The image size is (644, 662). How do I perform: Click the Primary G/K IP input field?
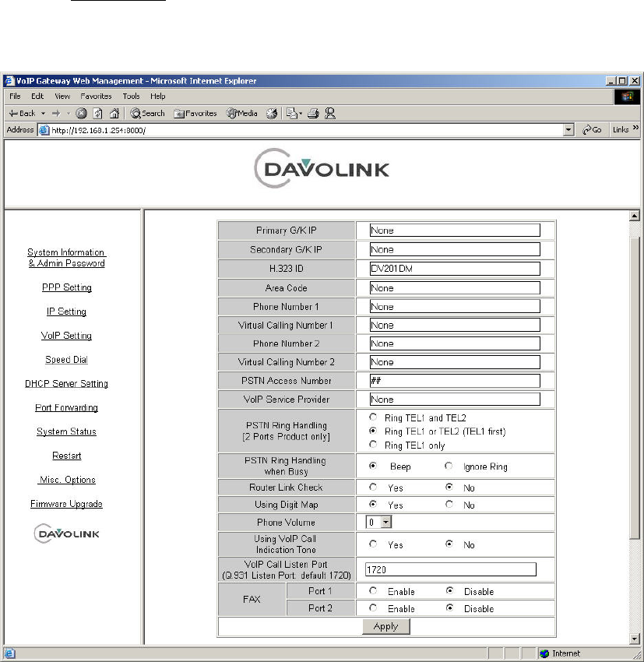pos(455,230)
